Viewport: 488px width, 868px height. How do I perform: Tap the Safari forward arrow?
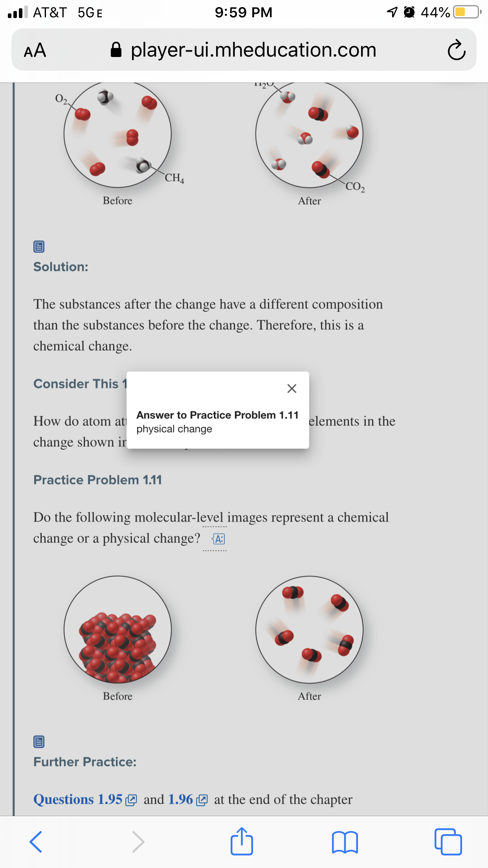point(138,842)
